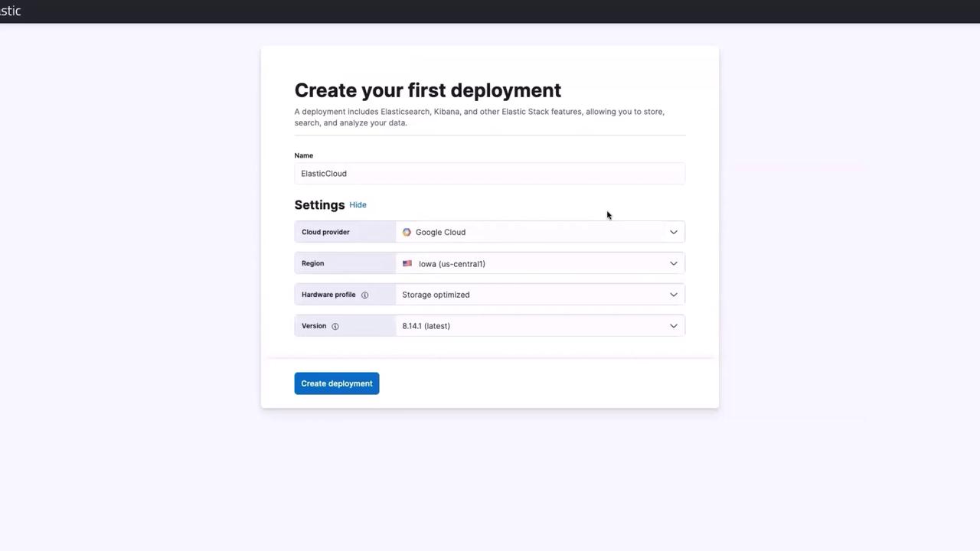
Task: Click the Hardware profile field label
Action: 328,295
